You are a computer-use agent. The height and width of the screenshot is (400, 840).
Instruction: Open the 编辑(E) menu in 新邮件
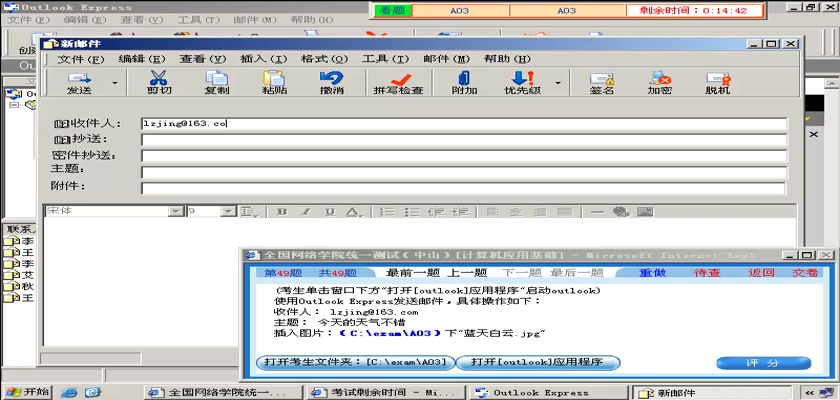[142, 59]
